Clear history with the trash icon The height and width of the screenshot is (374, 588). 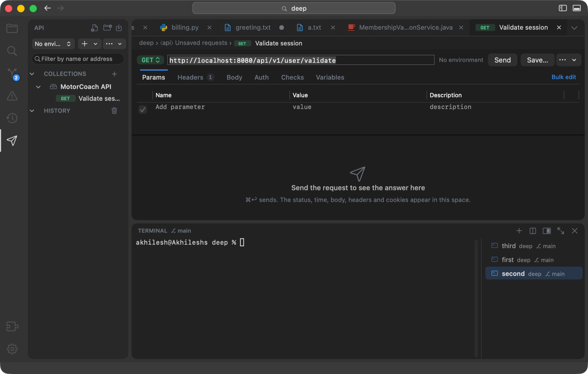[114, 111]
